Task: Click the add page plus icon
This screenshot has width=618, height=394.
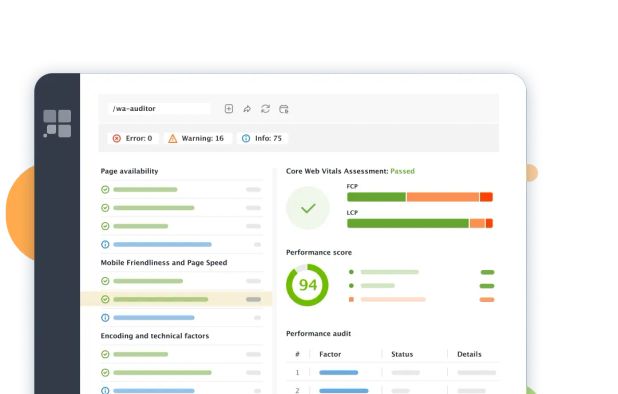Action: pos(229,109)
